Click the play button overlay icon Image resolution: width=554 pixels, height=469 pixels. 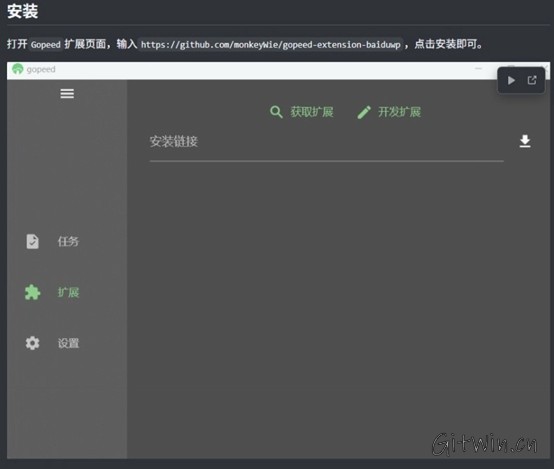click(x=511, y=80)
